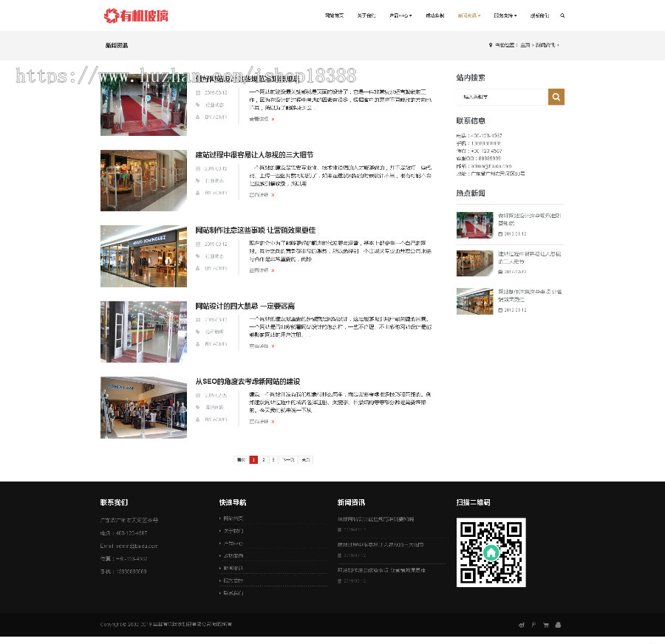This screenshot has width=665, height=644.
Task: Click 联系我们 in footer quick navigation
Action: (233, 593)
